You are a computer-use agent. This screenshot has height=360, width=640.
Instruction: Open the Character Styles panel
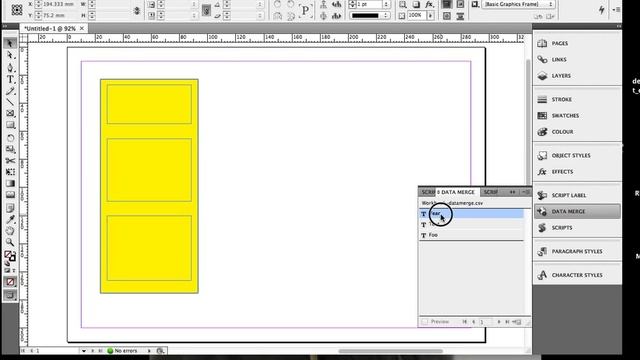coord(577,275)
